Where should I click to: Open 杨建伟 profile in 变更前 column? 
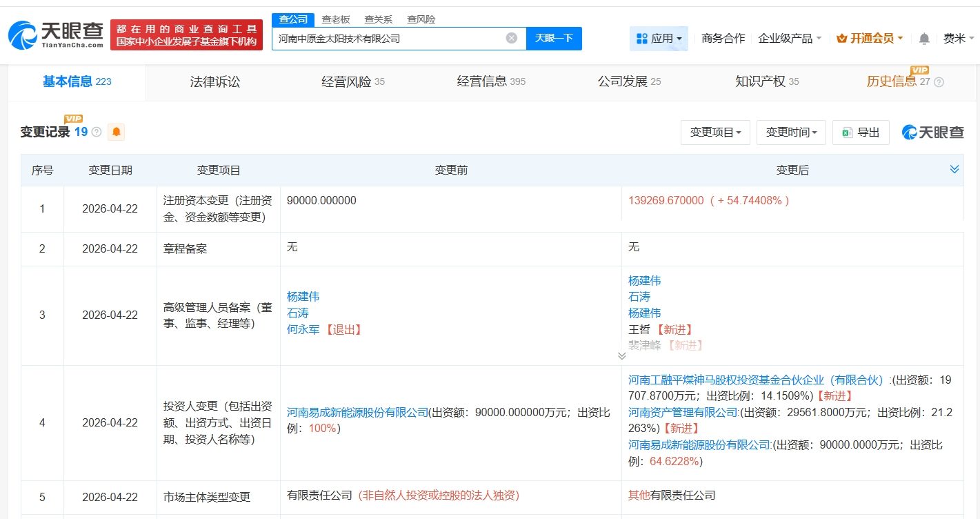[303, 297]
